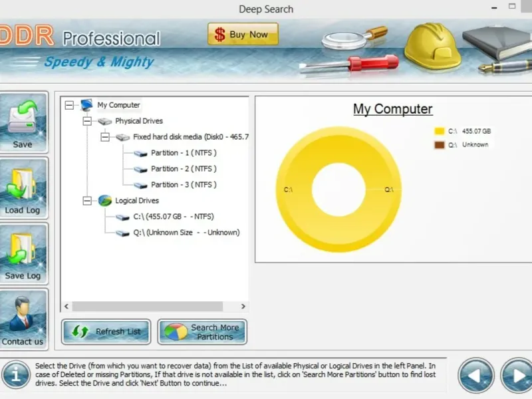
Task: Click the yellow C:\ legend swatch
Action: pos(440,131)
